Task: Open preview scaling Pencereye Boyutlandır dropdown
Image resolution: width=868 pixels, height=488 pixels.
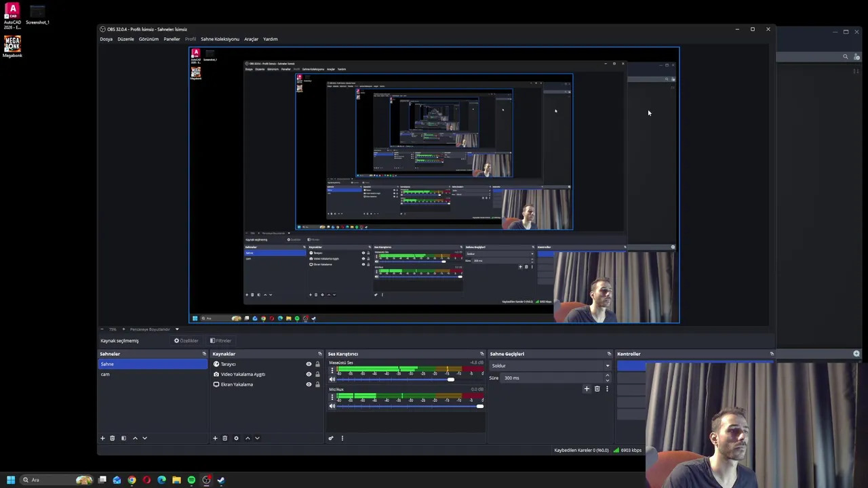Action: tap(155, 329)
